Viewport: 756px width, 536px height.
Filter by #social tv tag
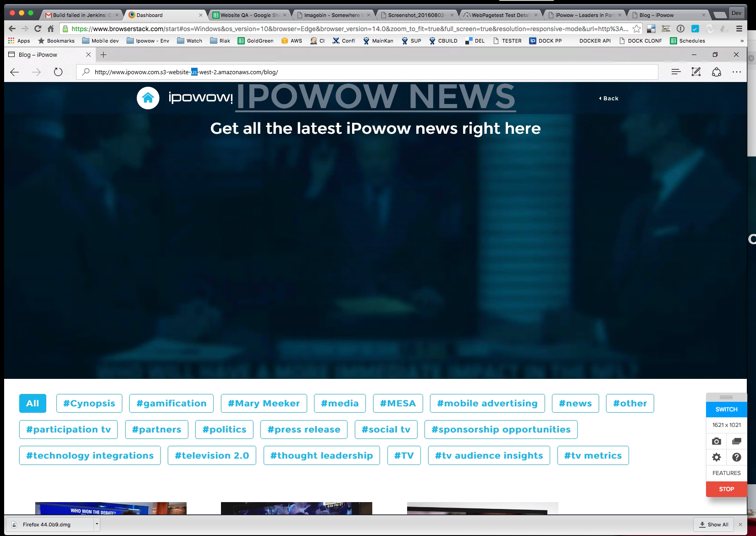coord(386,430)
